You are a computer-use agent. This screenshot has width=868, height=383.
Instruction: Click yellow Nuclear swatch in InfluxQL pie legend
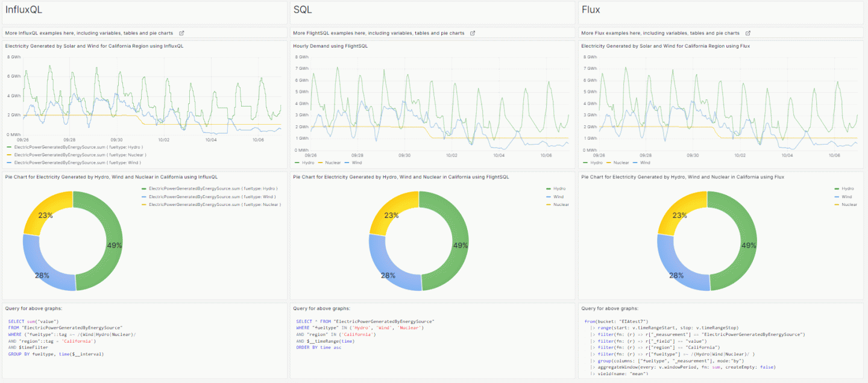coord(143,205)
